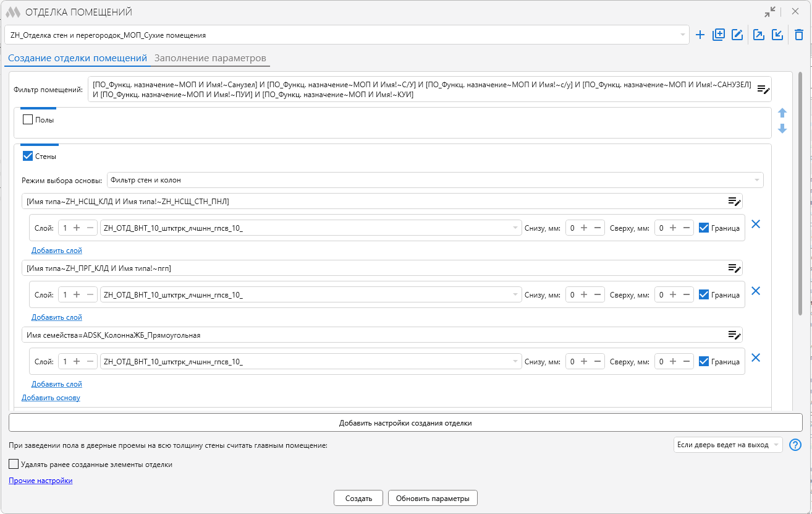Remove the layer under ZH_НСЩ_КЛД filter
This screenshot has height=514, width=812.
click(x=755, y=224)
